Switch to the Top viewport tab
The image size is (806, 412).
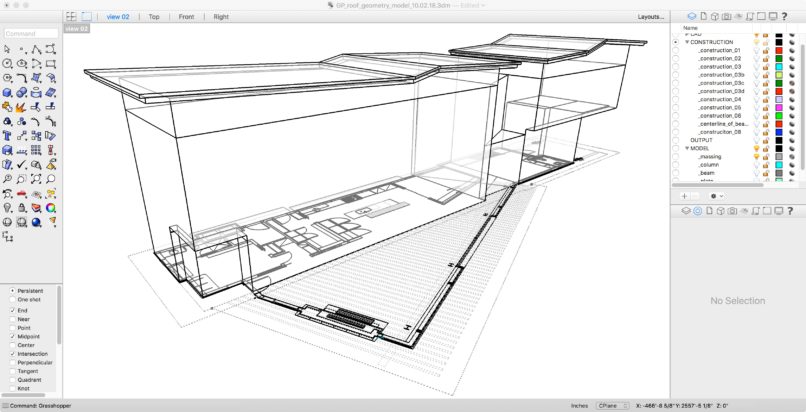pyautogui.click(x=153, y=17)
